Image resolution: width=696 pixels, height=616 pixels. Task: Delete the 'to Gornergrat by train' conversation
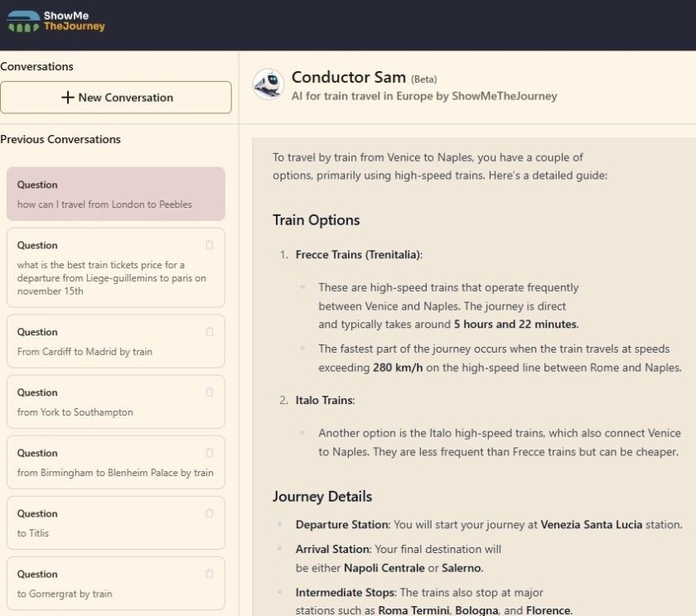(x=210, y=574)
